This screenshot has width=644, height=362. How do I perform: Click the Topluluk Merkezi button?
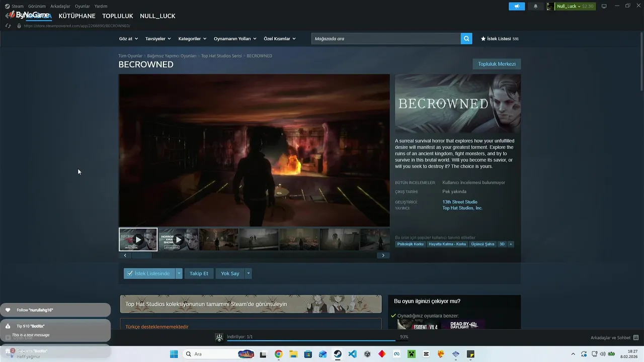tap(497, 64)
